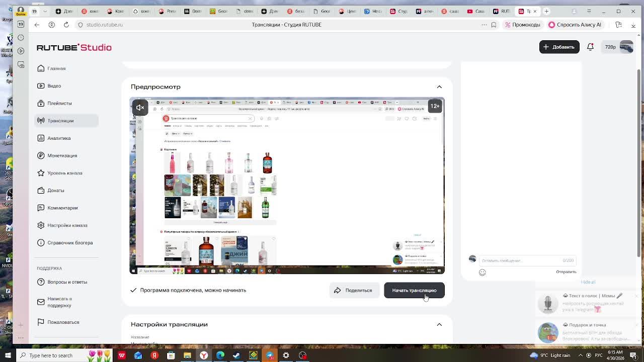Image resolution: width=644 pixels, height=362 pixels.
Task: Collapse the Настройки трансляции section
Action: 439,325
